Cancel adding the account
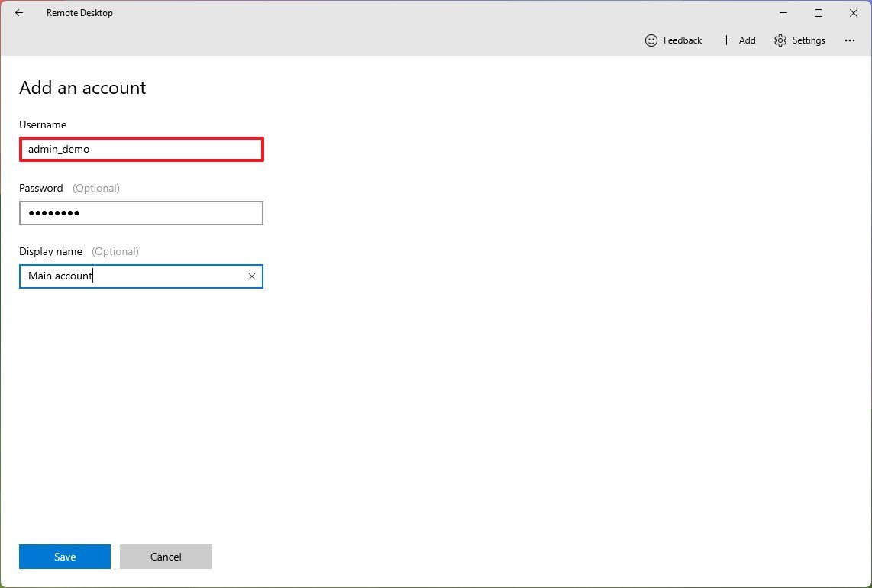The image size is (872, 588). click(x=165, y=557)
